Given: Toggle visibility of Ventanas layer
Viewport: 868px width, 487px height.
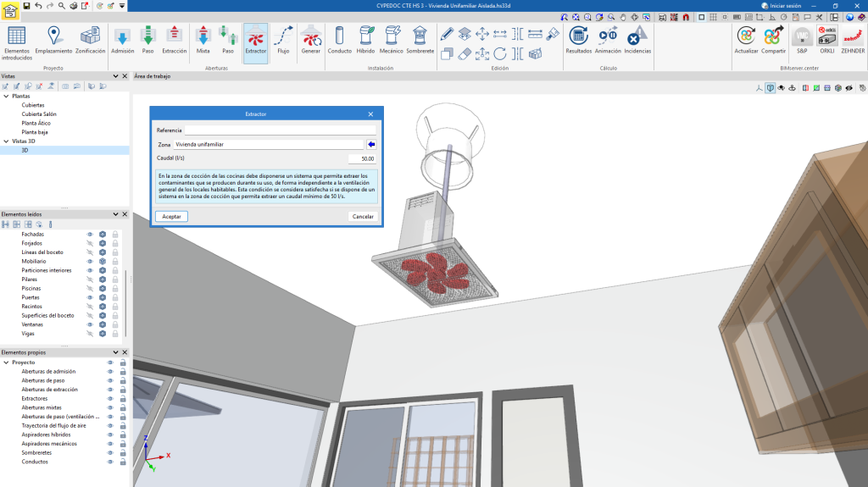Looking at the screenshot, I should click(90, 324).
